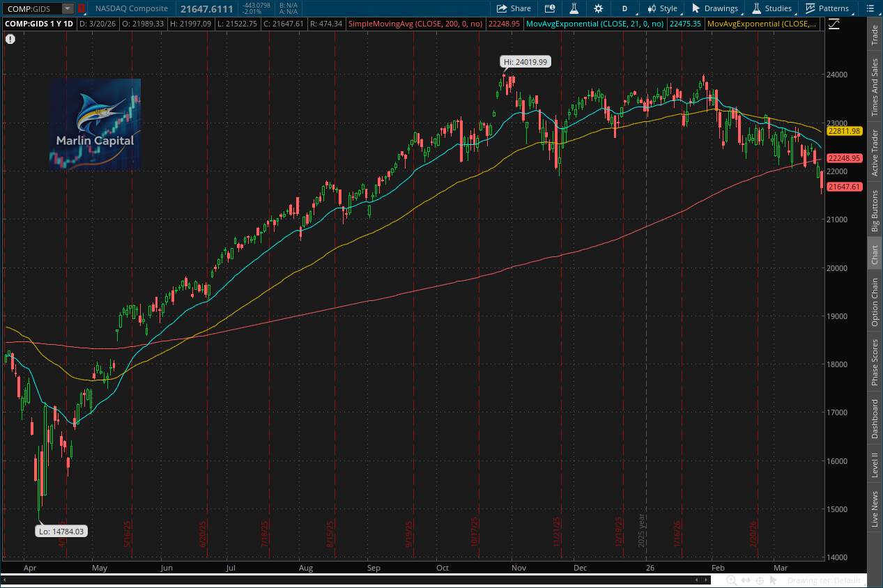Click the crosshair cursor icon at bottom
This screenshot has width=883, height=588.
pos(758,580)
